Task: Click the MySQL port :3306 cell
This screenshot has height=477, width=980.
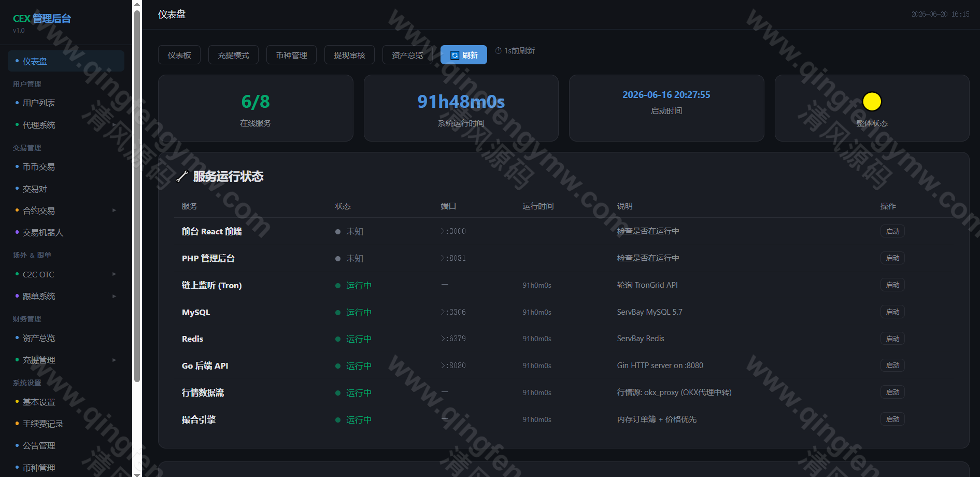Action: tap(453, 312)
